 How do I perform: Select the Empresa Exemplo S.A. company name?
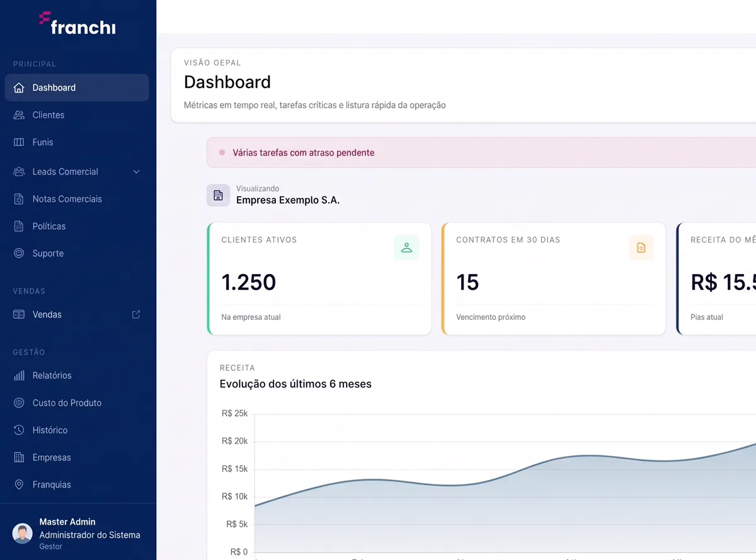click(x=288, y=200)
